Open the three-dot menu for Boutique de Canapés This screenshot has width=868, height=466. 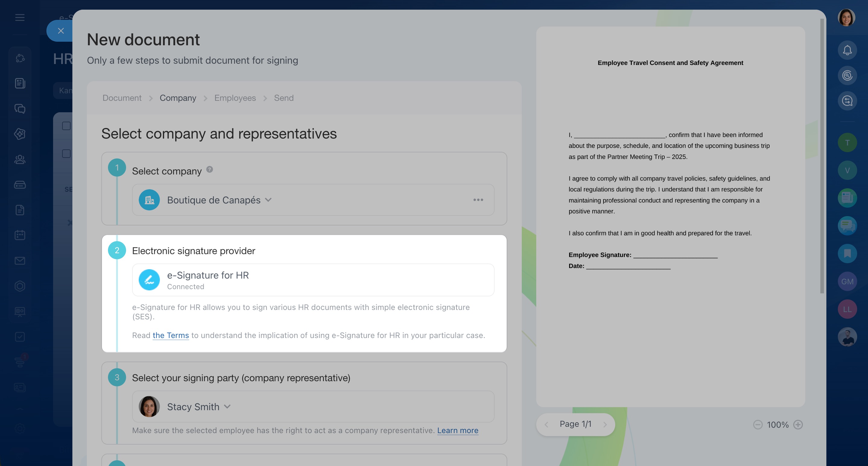(x=478, y=200)
